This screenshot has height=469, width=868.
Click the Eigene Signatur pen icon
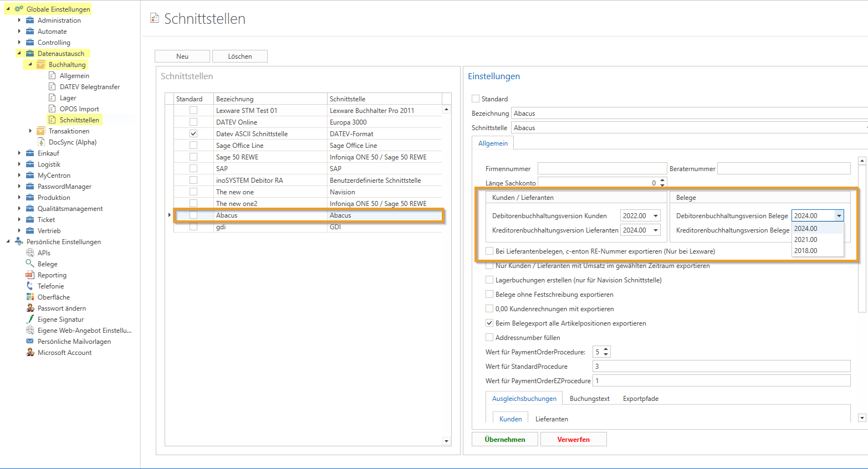[x=30, y=319]
